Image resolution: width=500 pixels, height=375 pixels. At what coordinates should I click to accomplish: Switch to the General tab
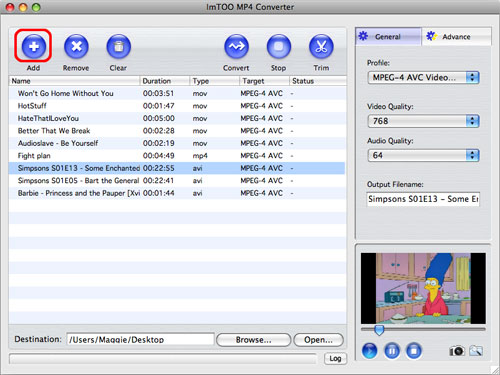point(388,36)
